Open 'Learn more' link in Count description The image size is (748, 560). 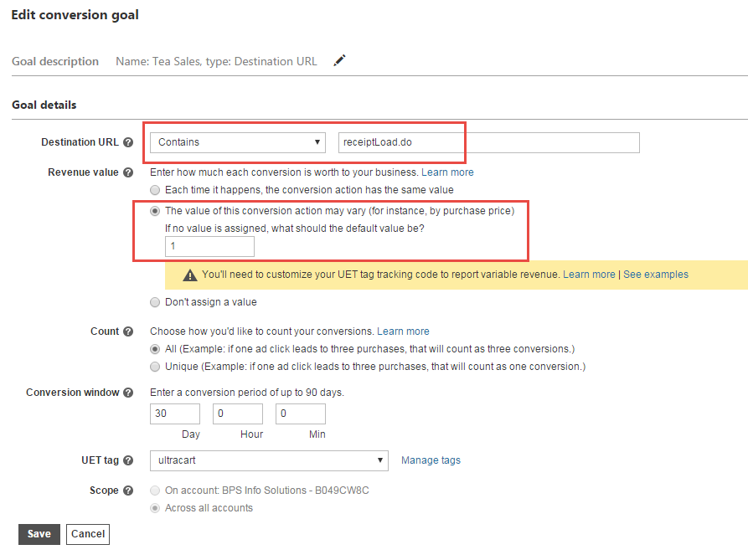(x=403, y=331)
